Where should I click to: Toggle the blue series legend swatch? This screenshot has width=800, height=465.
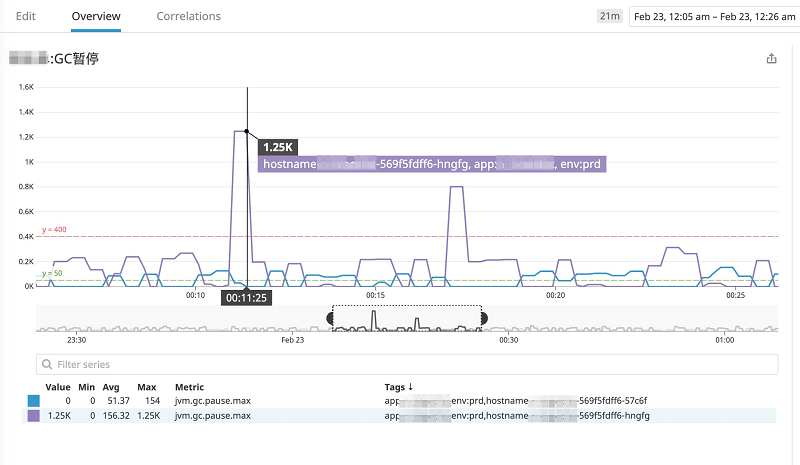coord(34,401)
